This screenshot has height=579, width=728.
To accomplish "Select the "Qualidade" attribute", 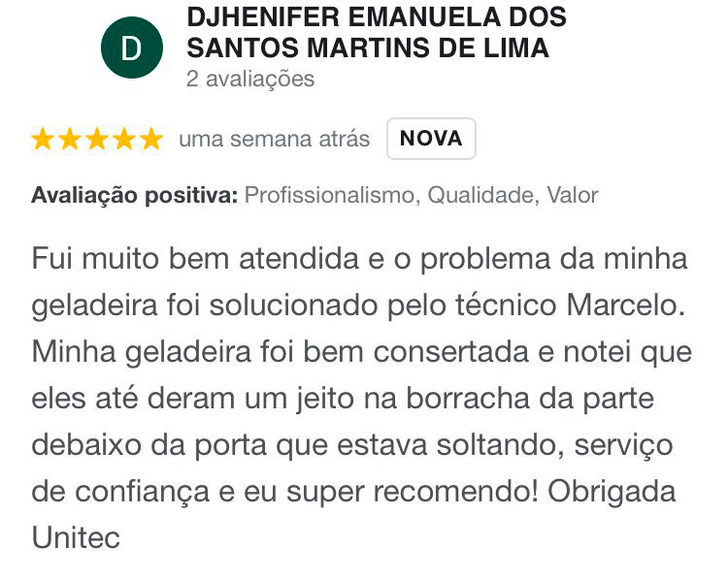I will [481, 195].
